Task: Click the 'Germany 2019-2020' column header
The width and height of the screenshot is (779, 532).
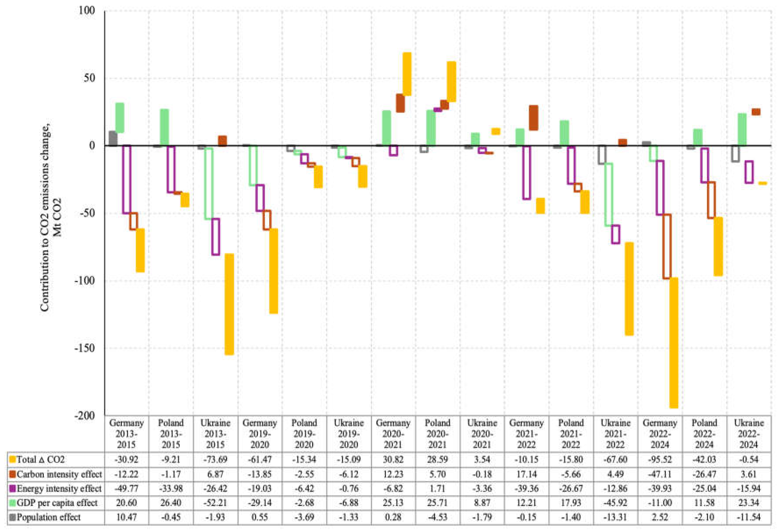Action: tap(260, 434)
